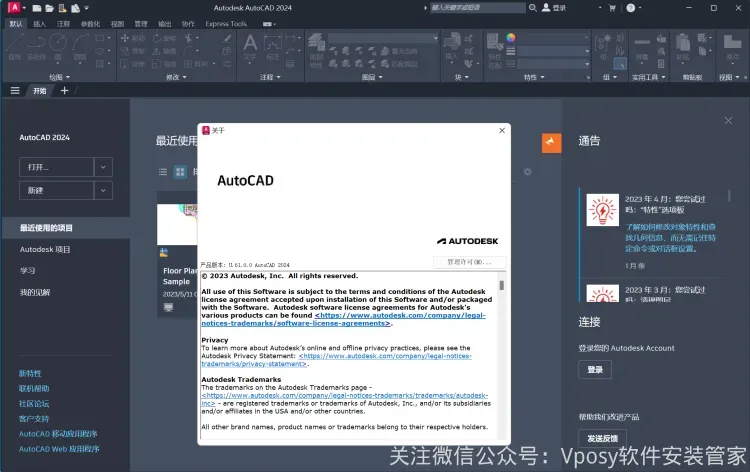The height and width of the screenshot is (472, 750).
Task: Select the Mirror (镜像) tool
Action: point(164,51)
